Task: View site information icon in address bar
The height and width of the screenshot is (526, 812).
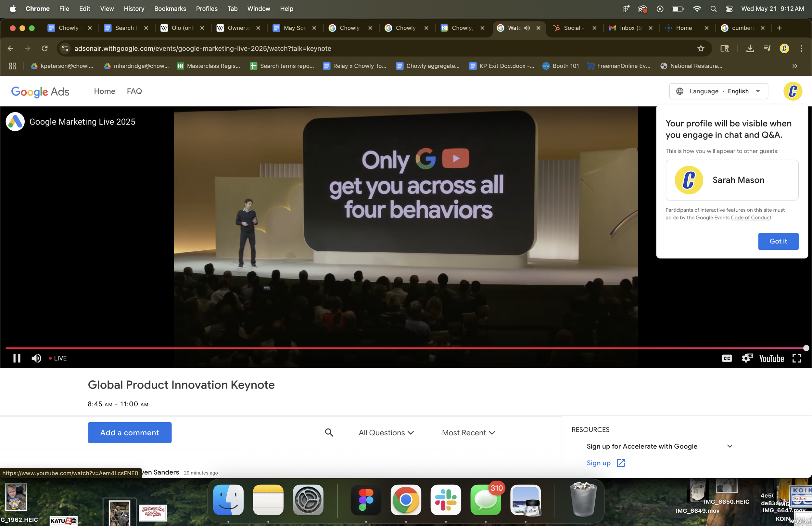Action: pyautogui.click(x=65, y=48)
